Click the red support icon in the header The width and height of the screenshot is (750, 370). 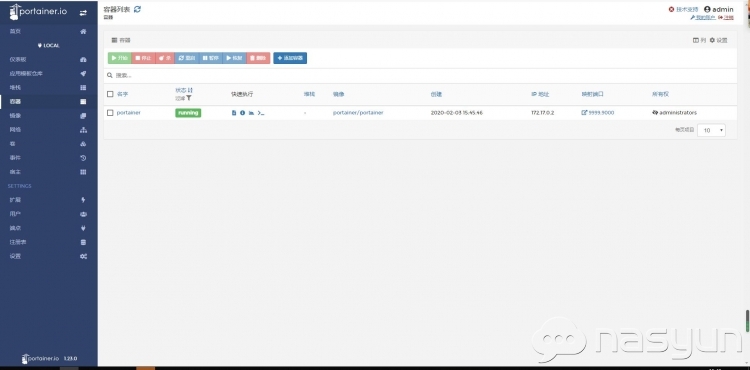tap(671, 9)
